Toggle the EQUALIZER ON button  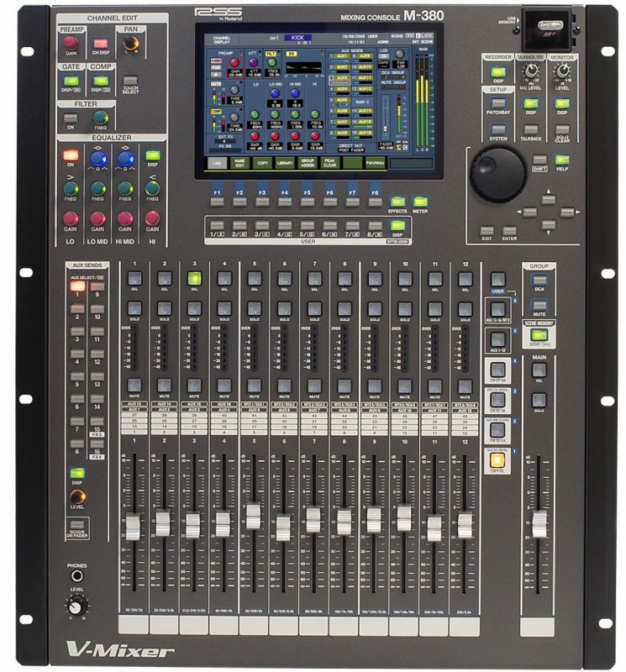71,156
